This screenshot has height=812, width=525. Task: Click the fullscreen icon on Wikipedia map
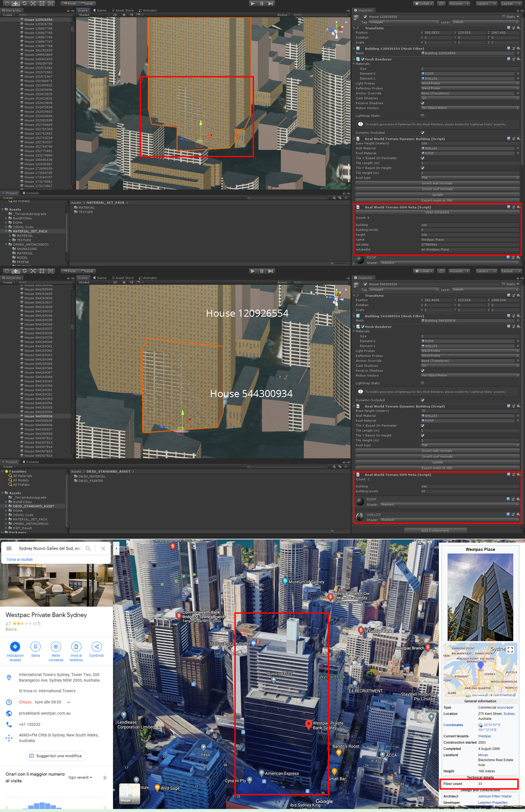(510, 649)
